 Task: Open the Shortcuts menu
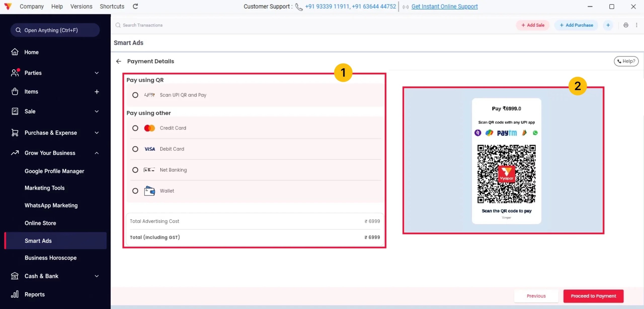112,7
